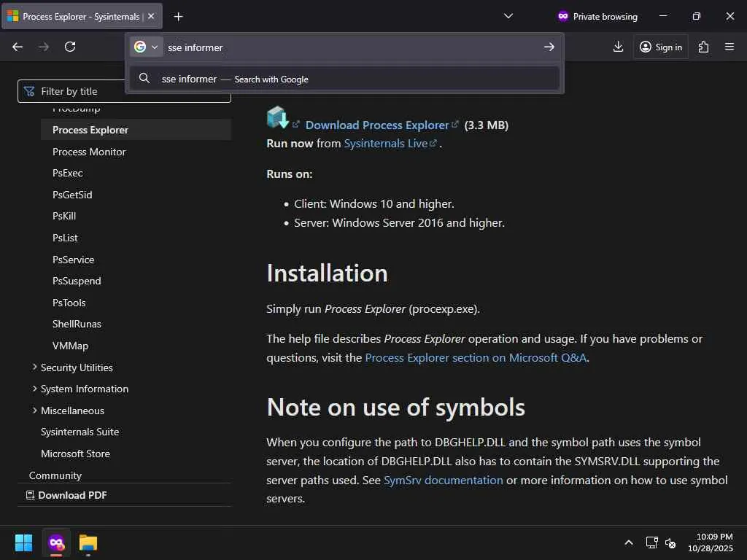Click the go arrow in address bar
This screenshot has height=560, width=747.
(549, 47)
